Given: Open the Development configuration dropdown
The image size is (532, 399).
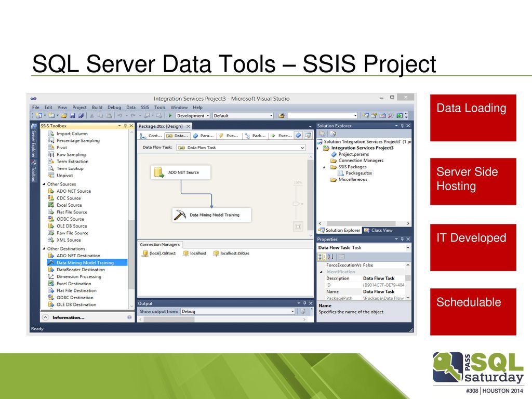Looking at the screenshot, I should (x=193, y=116).
